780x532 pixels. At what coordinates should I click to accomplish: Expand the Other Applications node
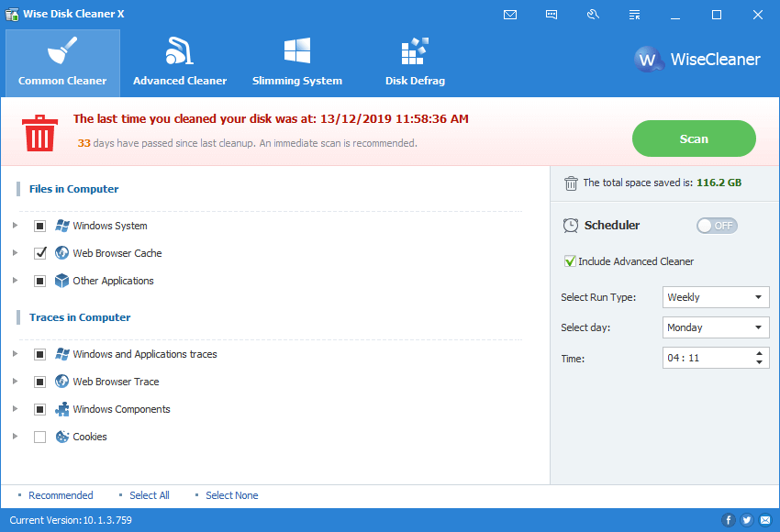click(x=15, y=281)
